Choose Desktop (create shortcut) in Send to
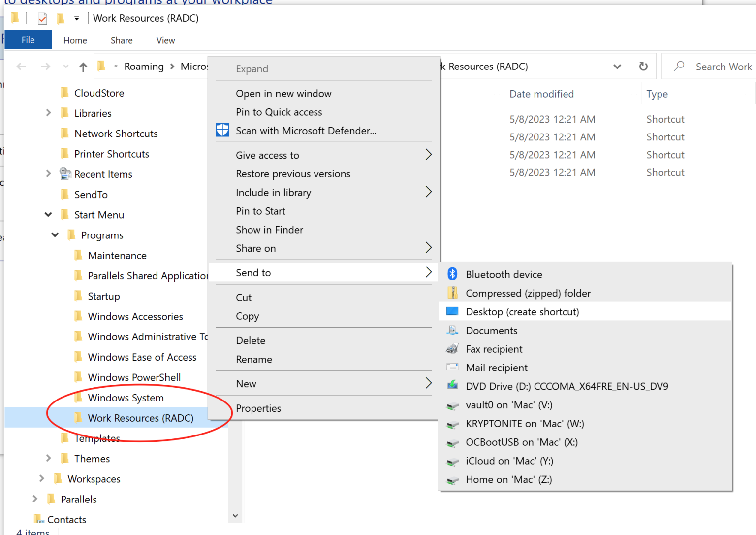This screenshot has width=756, height=535. pyautogui.click(x=523, y=311)
